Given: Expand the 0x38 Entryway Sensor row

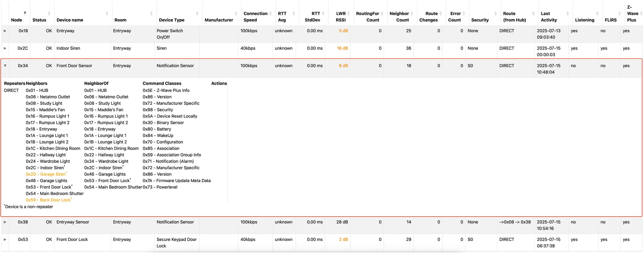Looking at the screenshot, I should point(5,222).
